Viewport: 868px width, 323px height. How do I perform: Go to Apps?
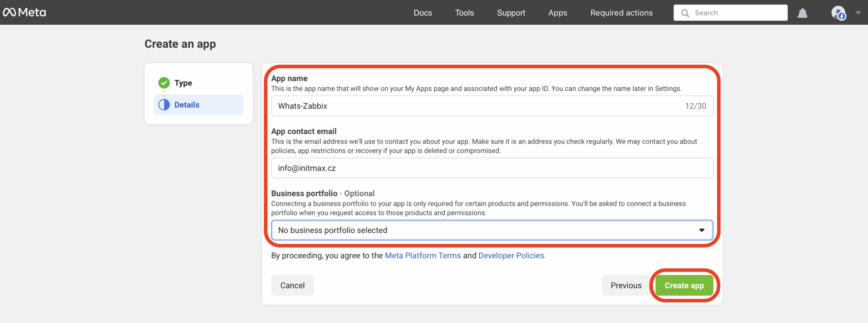558,13
